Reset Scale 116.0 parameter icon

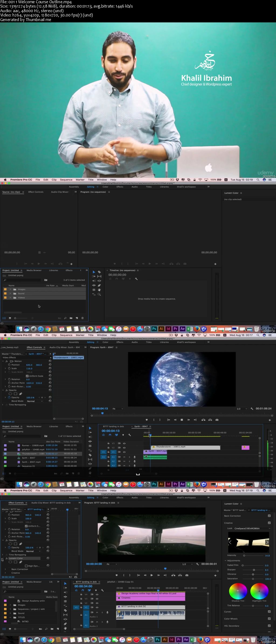coord(50,368)
